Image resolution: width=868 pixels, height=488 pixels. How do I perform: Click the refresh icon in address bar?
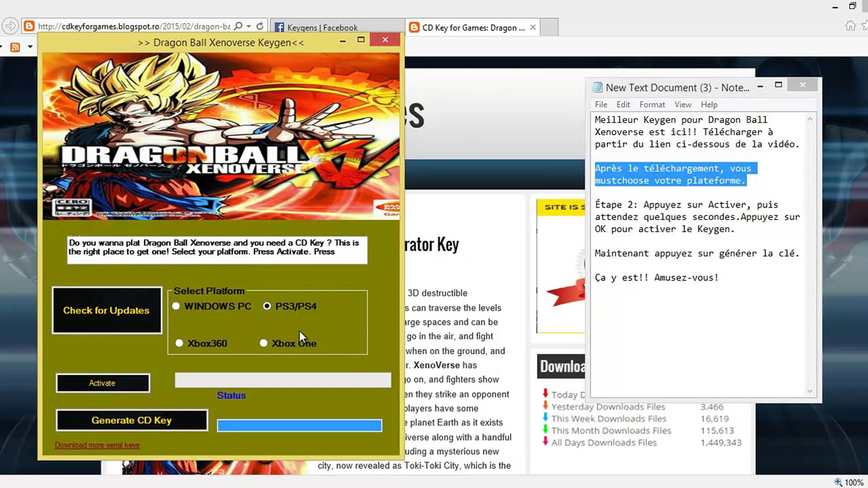click(260, 26)
